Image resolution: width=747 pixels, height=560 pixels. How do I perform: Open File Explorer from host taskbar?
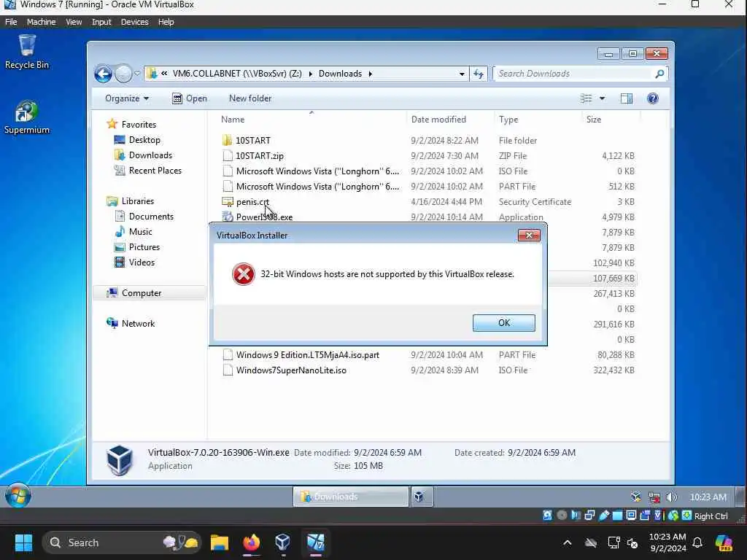click(x=220, y=542)
